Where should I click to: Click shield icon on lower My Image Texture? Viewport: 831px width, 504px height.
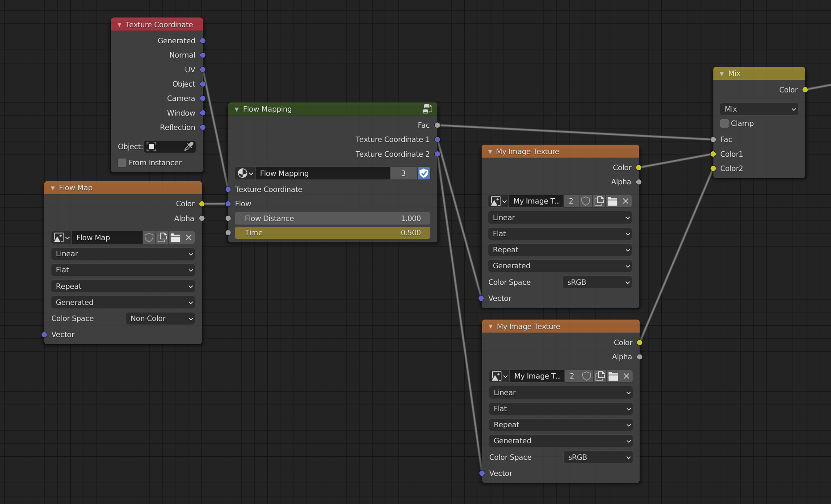(x=586, y=376)
